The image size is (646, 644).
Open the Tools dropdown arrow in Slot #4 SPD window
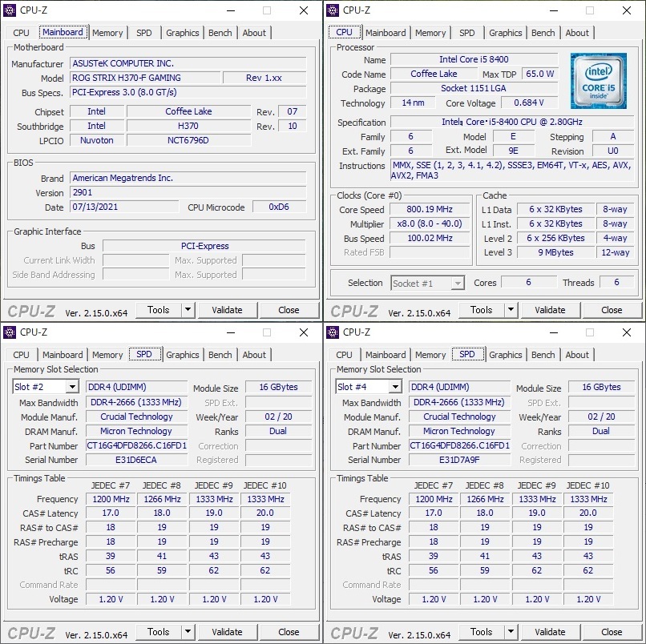tap(511, 632)
